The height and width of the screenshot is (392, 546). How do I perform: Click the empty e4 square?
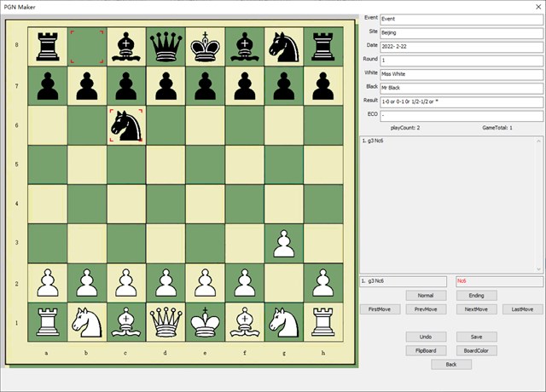[205, 204]
